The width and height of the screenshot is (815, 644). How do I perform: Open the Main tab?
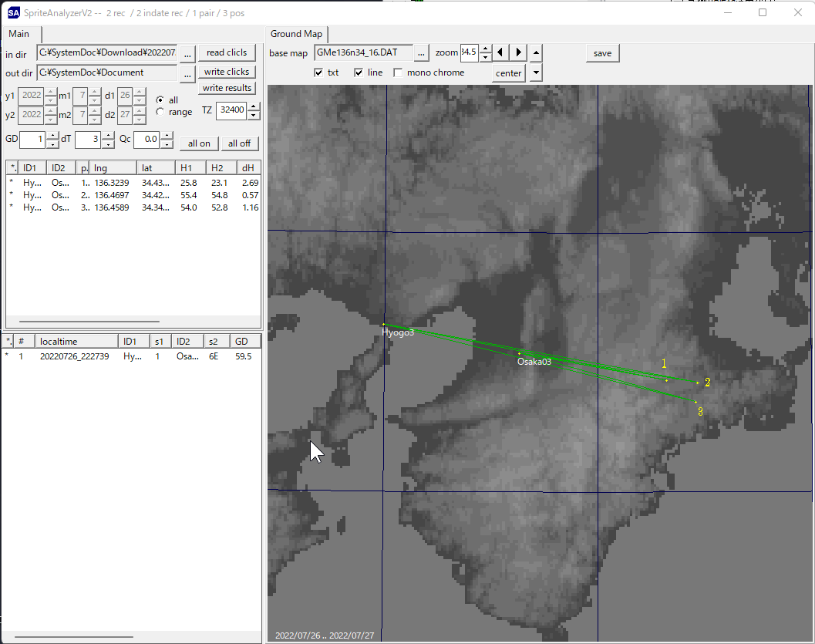(19, 34)
